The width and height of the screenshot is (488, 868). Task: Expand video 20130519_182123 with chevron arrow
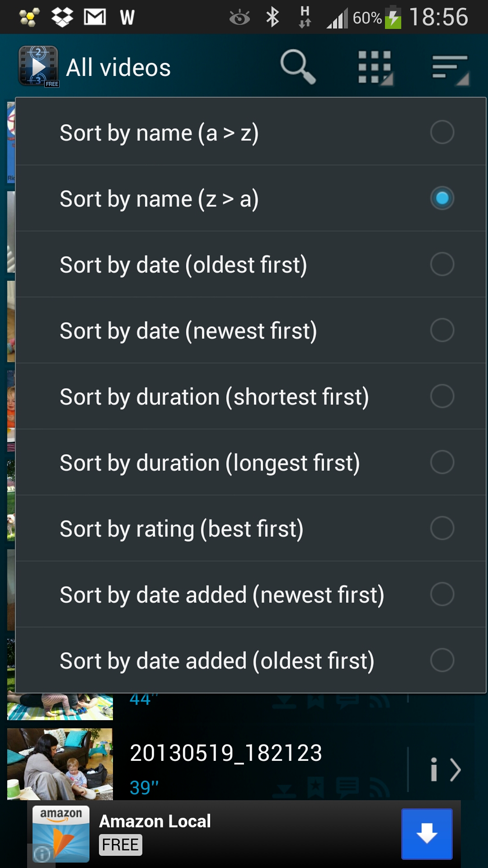(455, 769)
